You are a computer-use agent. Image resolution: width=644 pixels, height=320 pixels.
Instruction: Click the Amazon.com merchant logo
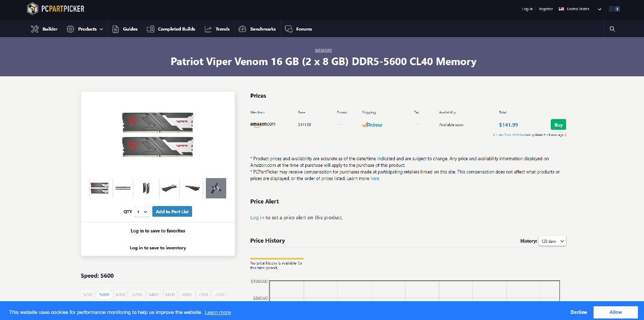tap(262, 124)
